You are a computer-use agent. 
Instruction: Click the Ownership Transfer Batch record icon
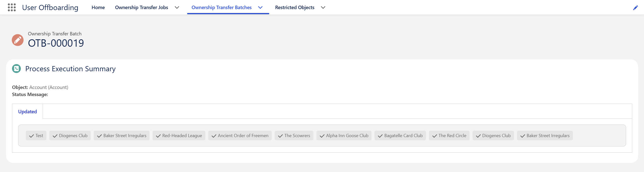point(18,40)
